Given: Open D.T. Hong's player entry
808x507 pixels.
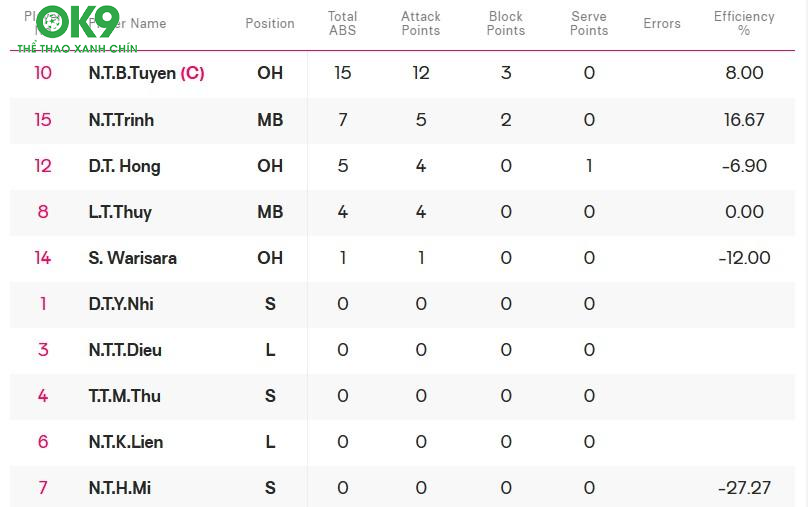Looking at the screenshot, I should (124, 166).
